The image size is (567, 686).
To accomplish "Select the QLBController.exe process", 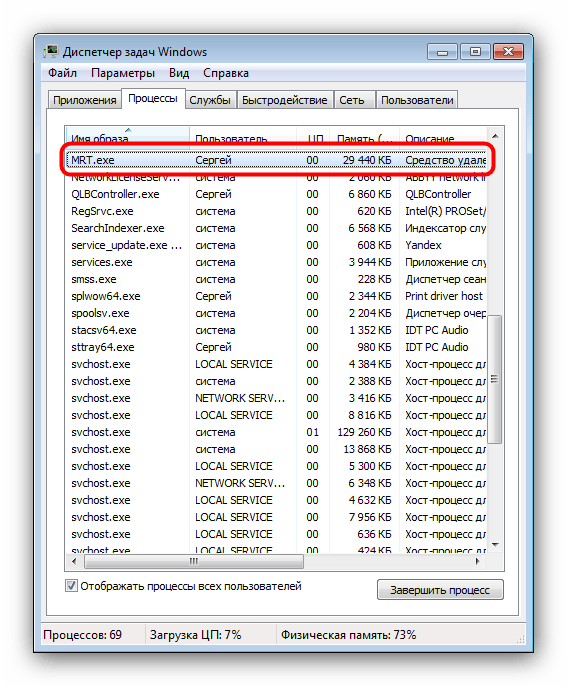I will [276, 194].
